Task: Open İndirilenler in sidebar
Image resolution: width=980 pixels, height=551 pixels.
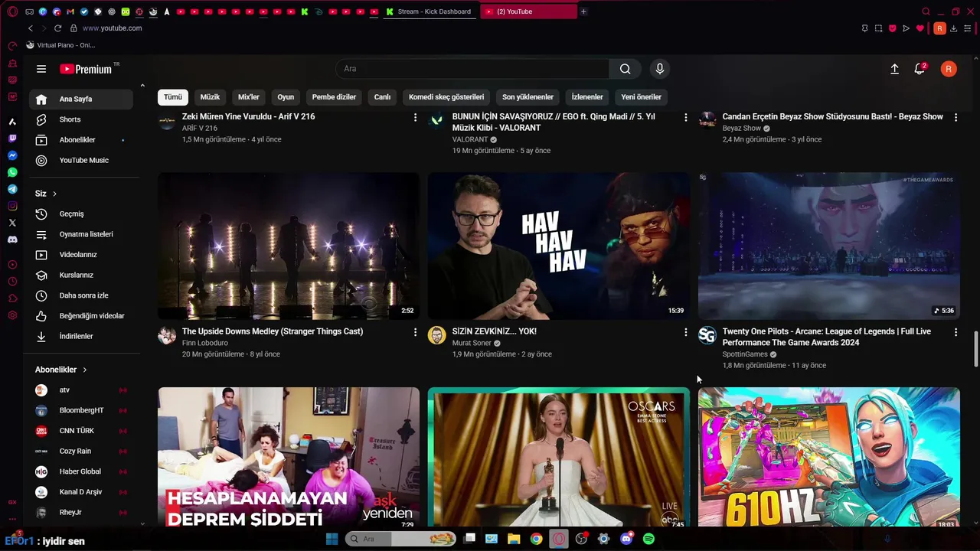Action: tap(81, 336)
